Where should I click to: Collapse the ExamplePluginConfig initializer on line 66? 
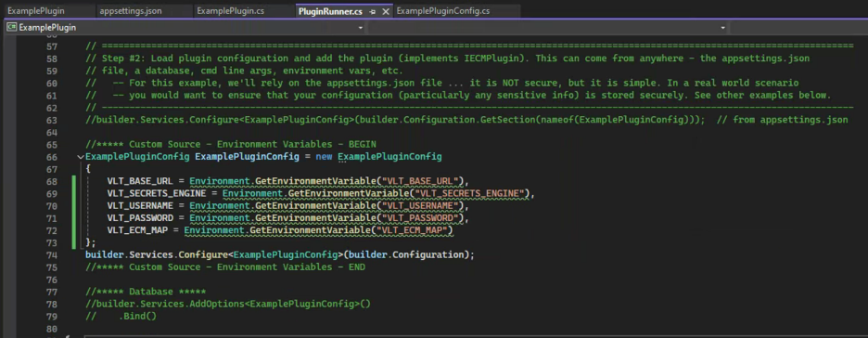click(x=82, y=157)
